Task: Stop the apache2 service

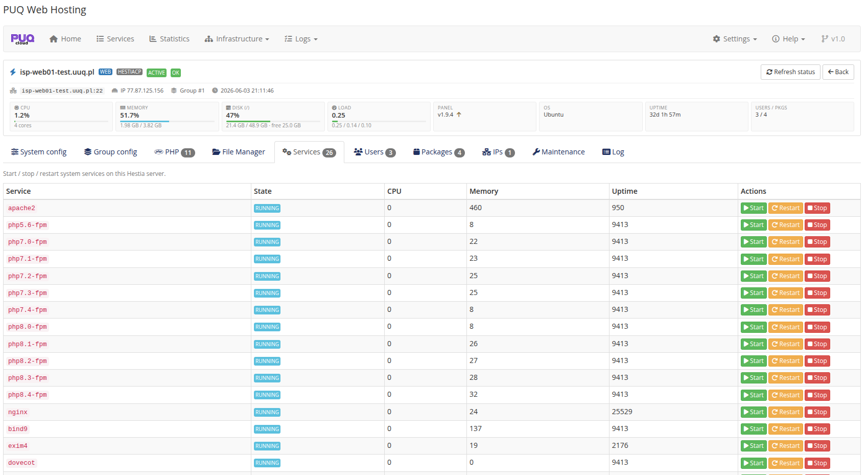Action: [x=817, y=208]
